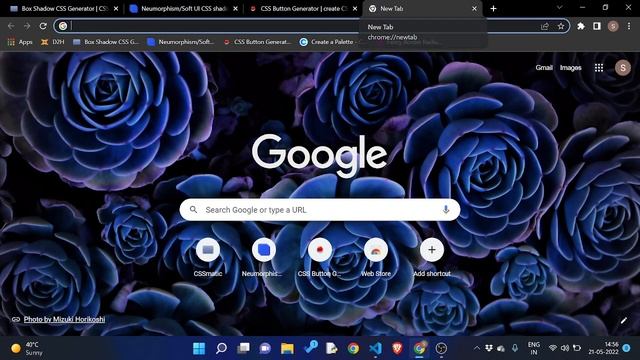Open the CSSmatic shortcut tile

coord(208,257)
